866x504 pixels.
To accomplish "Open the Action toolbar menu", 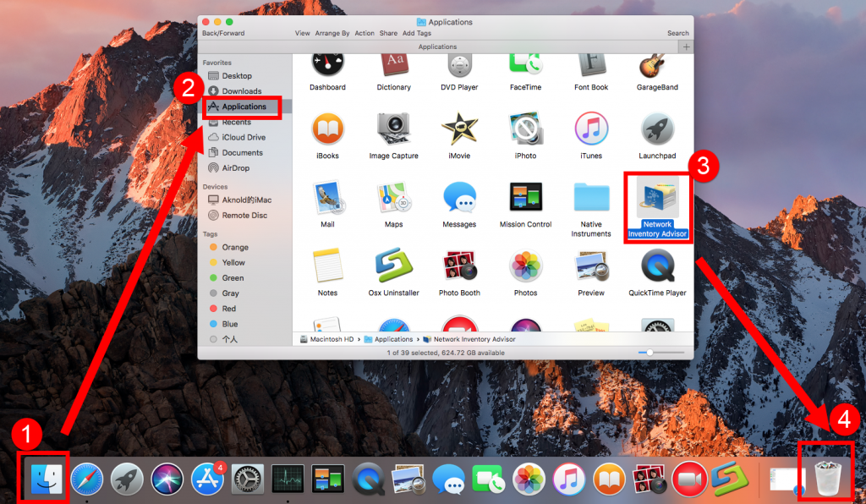I will (364, 33).
